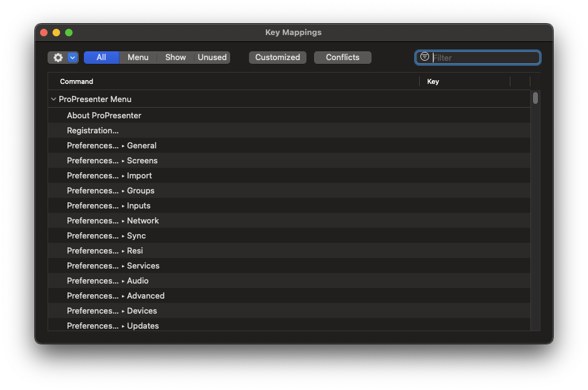The width and height of the screenshot is (588, 390).
Task: Maximize the Key Mappings window
Action: coord(69,33)
